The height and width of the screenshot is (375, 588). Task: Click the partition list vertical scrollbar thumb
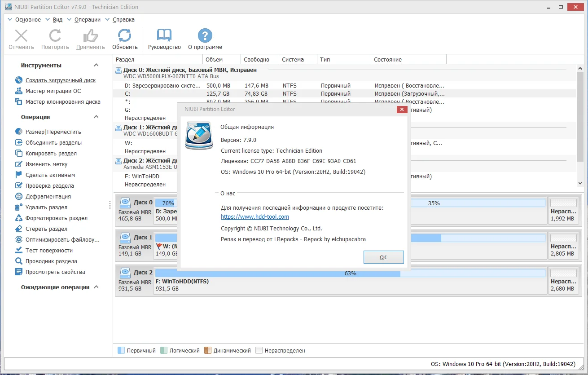[580, 118]
